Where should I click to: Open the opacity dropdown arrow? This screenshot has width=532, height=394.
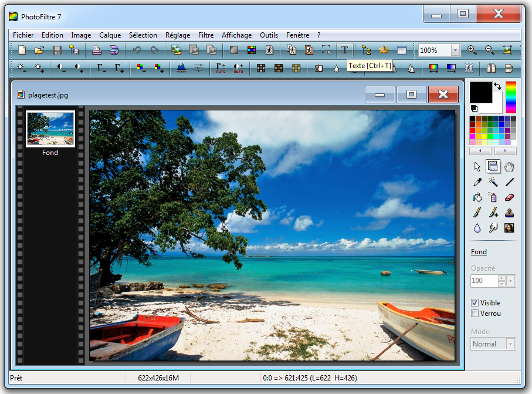[x=511, y=281]
